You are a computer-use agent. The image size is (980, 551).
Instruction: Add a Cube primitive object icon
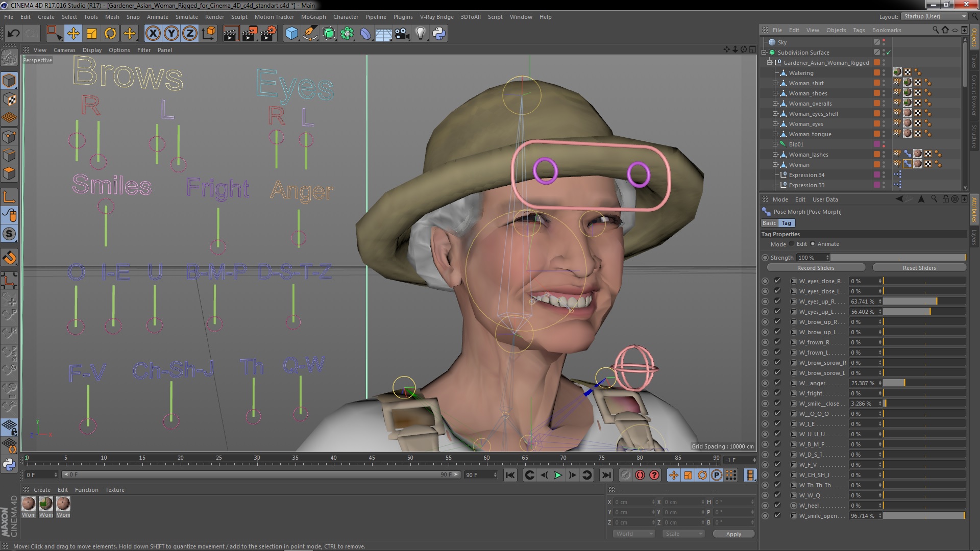pos(291,34)
